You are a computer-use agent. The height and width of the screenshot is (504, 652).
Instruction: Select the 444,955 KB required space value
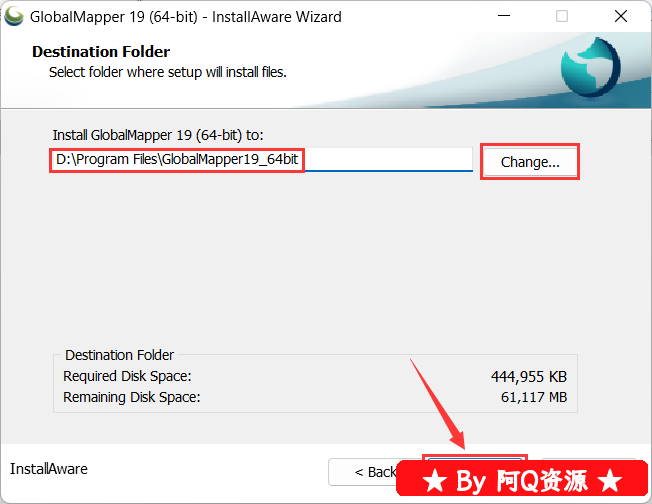[529, 377]
